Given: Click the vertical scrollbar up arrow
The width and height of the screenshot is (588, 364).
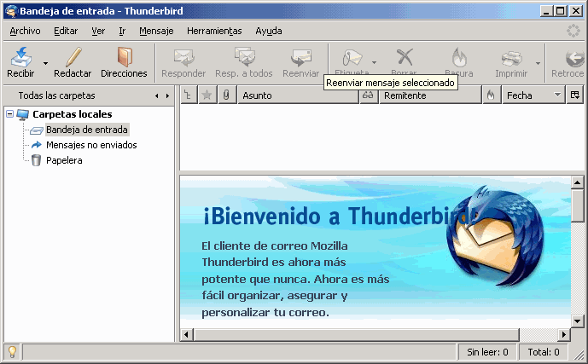Looking at the screenshot, I should [577, 182].
